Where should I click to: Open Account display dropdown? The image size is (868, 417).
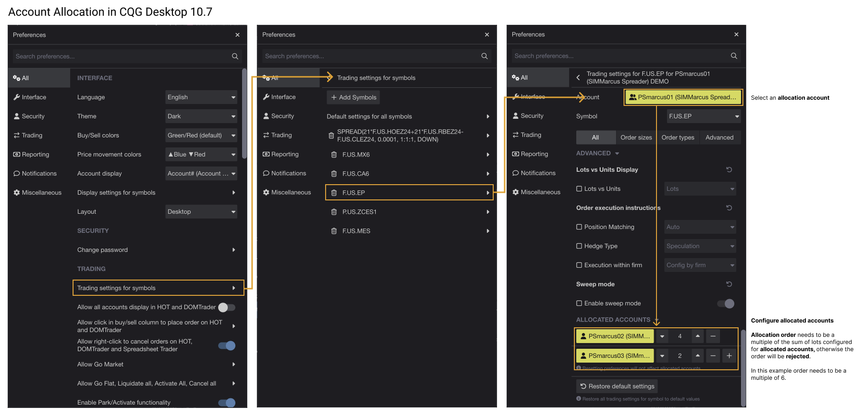coord(201,174)
